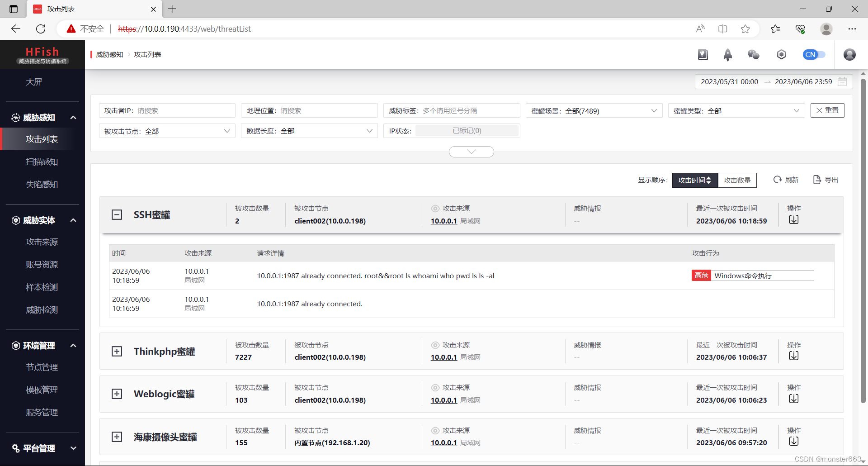Collapse the 威胁实体 sidebar section
This screenshot has height=466, width=868.
pos(73,220)
